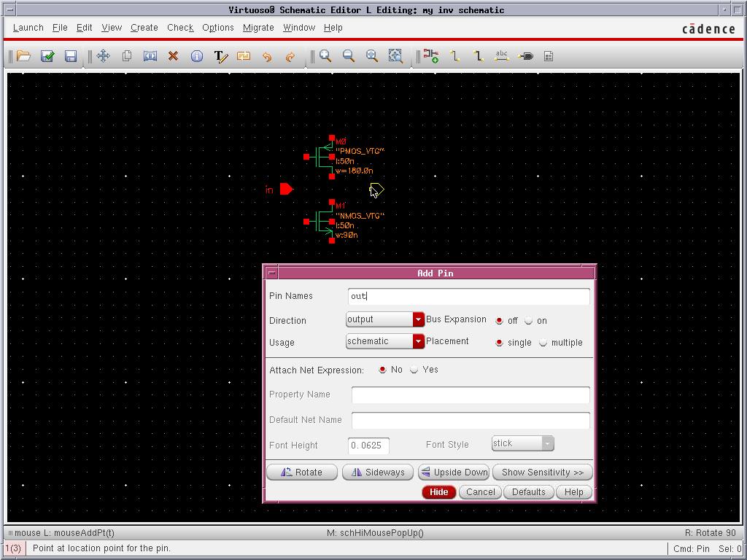Open the Help menu in menu bar
747x560 pixels.
click(x=333, y=28)
